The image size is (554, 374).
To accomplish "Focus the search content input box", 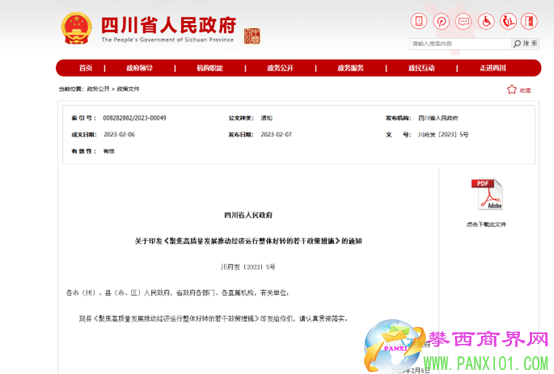I will (x=460, y=43).
